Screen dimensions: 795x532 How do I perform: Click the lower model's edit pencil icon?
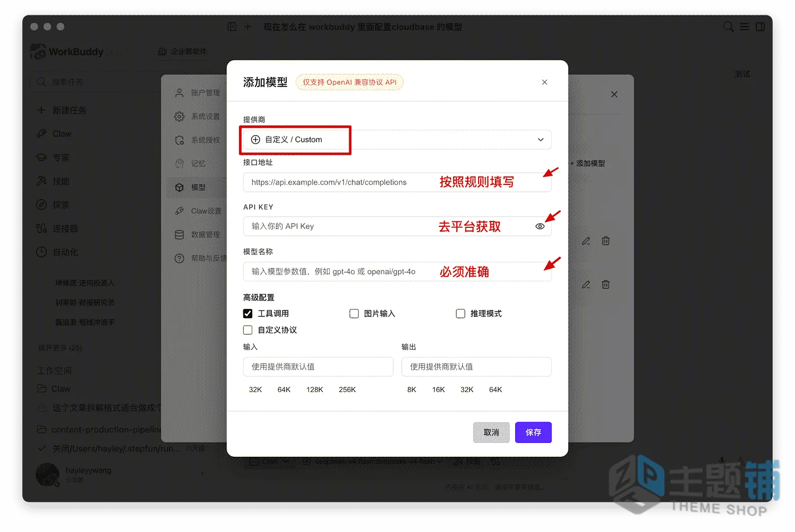coord(586,285)
